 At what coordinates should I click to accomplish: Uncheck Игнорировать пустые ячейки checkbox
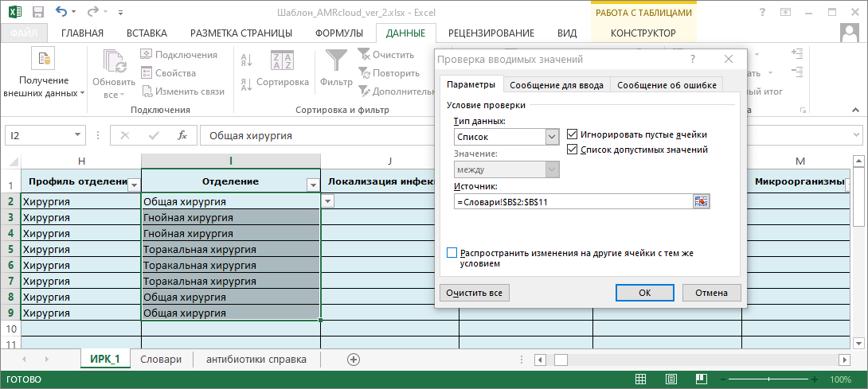(x=573, y=134)
